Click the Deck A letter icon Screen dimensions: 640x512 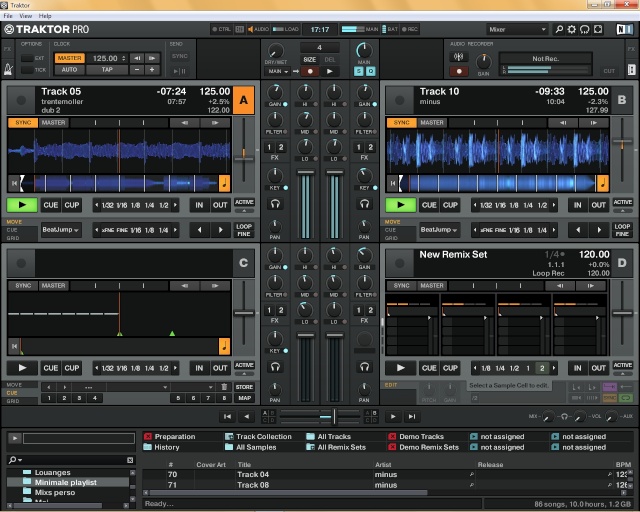(x=244, y=100)
